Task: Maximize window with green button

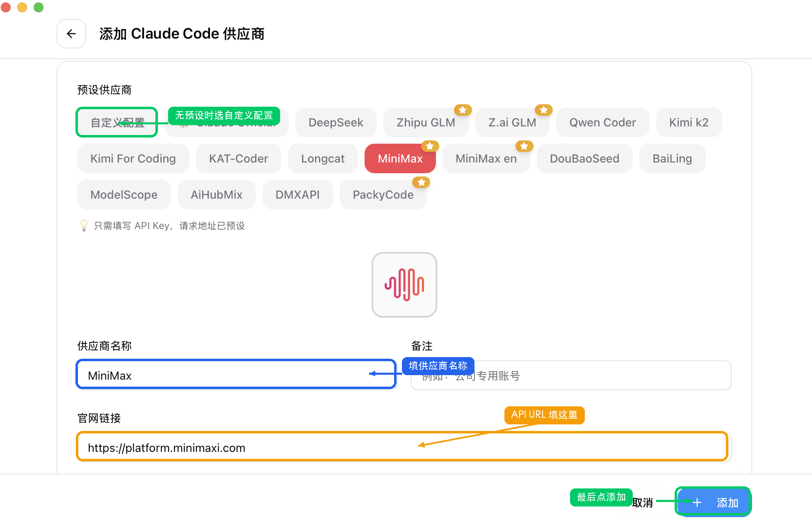Action: point(39,7)
